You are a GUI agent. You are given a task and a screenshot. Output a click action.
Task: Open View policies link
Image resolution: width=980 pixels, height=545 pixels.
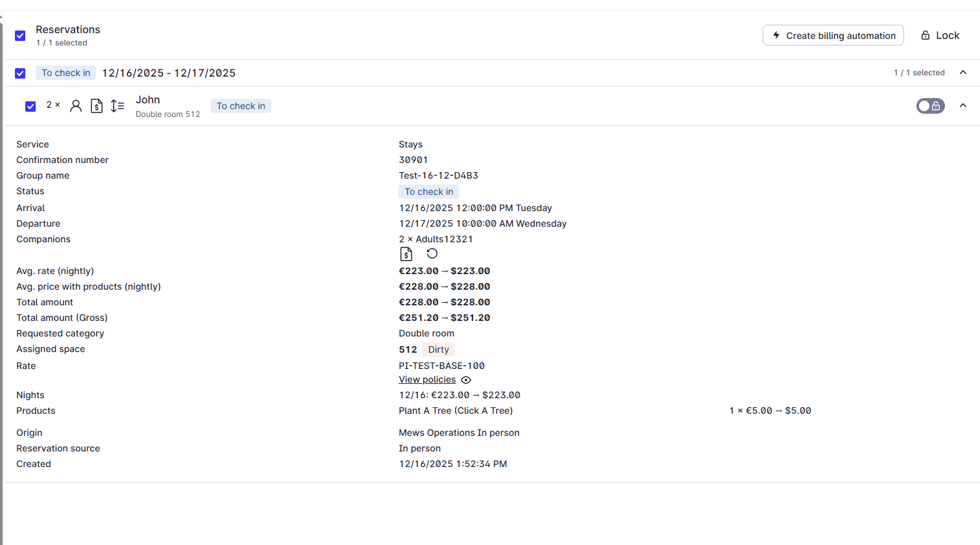point(427,379)
